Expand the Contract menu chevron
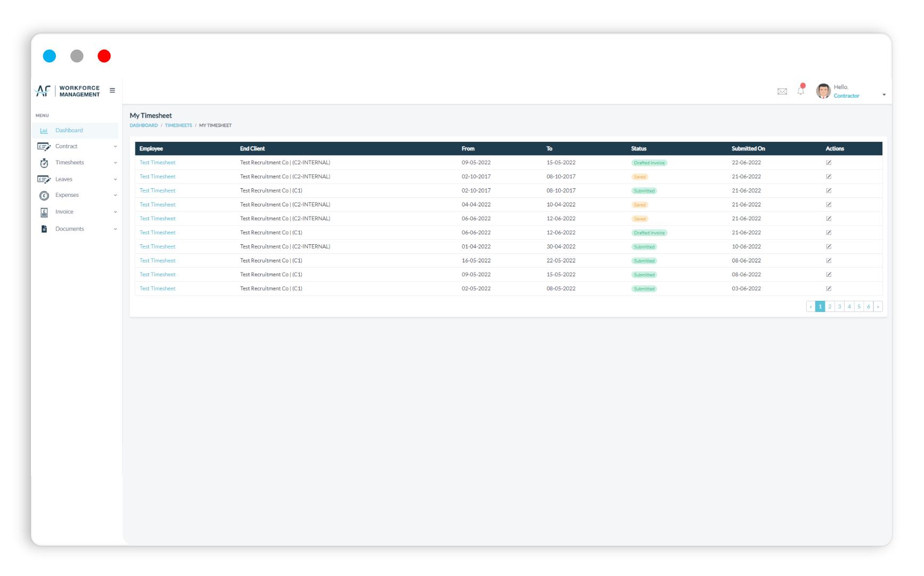Image resolution: width=924 pixels, height=576 pixels. (x=115, y=146)
